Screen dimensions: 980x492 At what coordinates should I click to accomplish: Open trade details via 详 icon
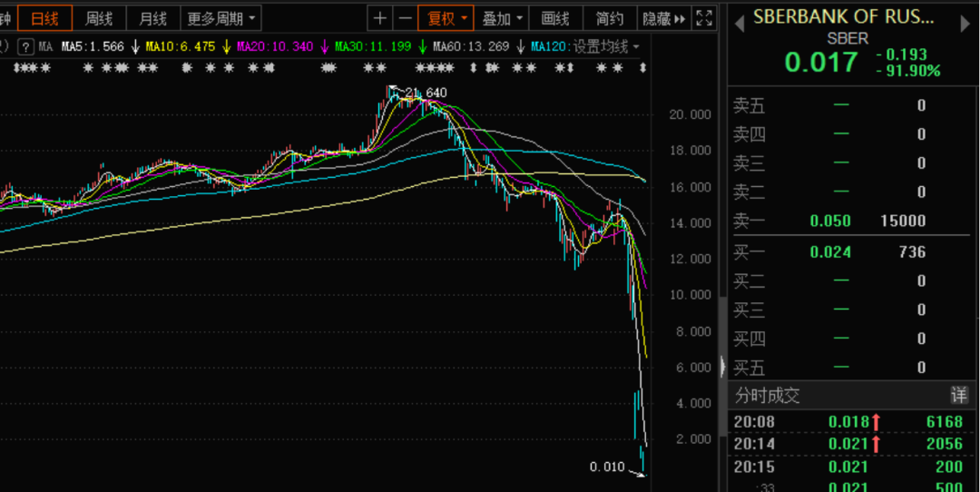(958, 396)
